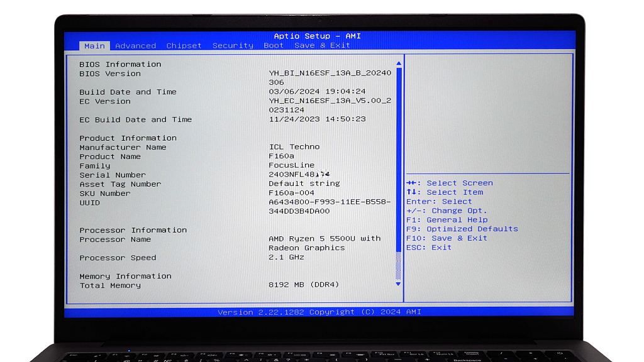Click the F9: Optimized Defaults hint
Viewport: 644px width, 362px height.
click(x=462, y=229)
